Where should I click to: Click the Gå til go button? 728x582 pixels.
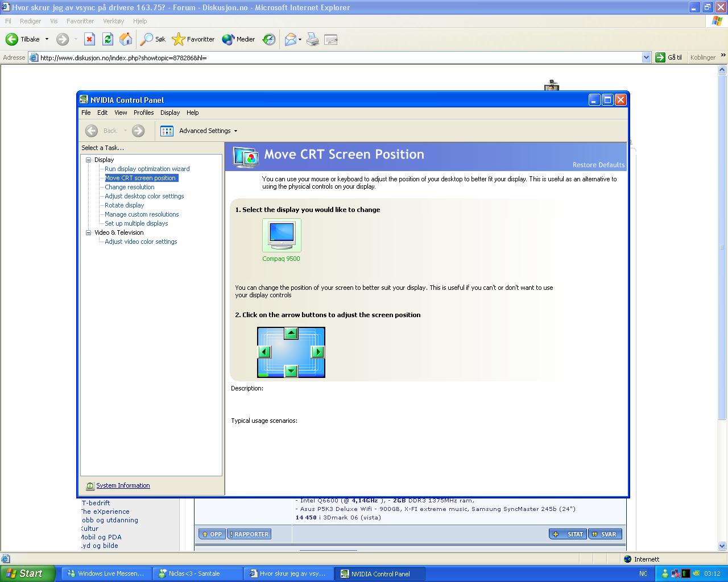click(669, 57)
